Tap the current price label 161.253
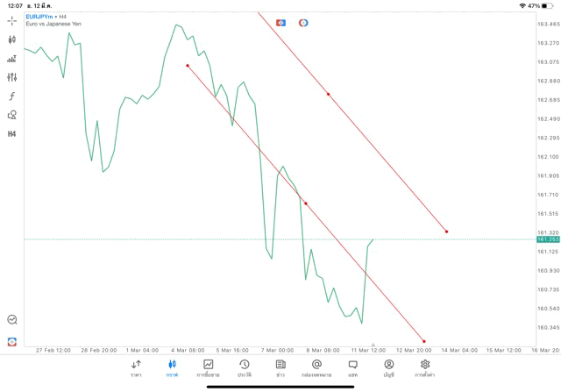 tap(548, 239)
